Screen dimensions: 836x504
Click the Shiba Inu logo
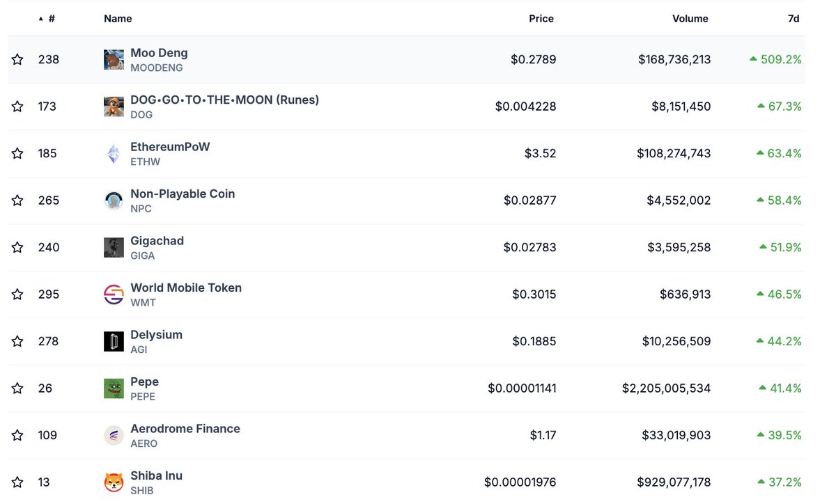click(114, 482)
